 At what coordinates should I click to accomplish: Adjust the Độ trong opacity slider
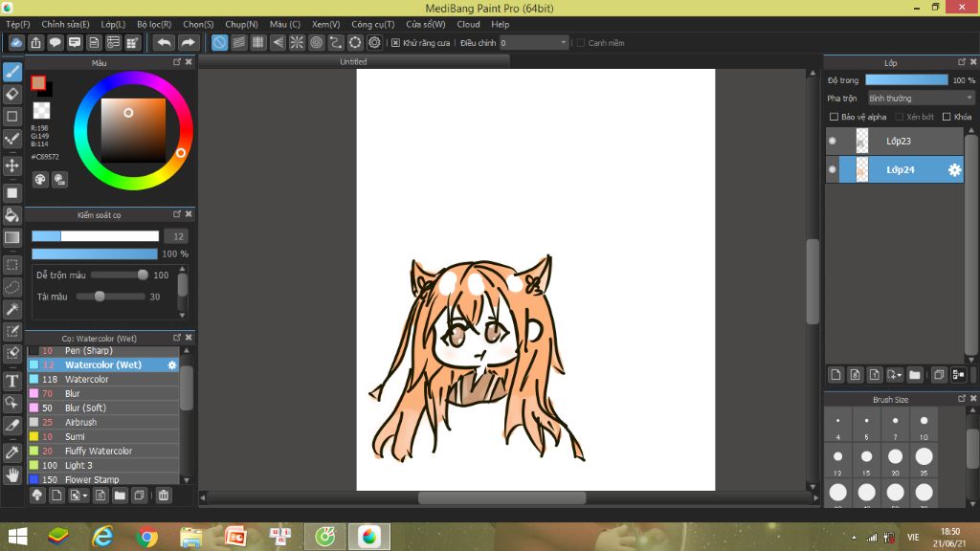point(906,80)
